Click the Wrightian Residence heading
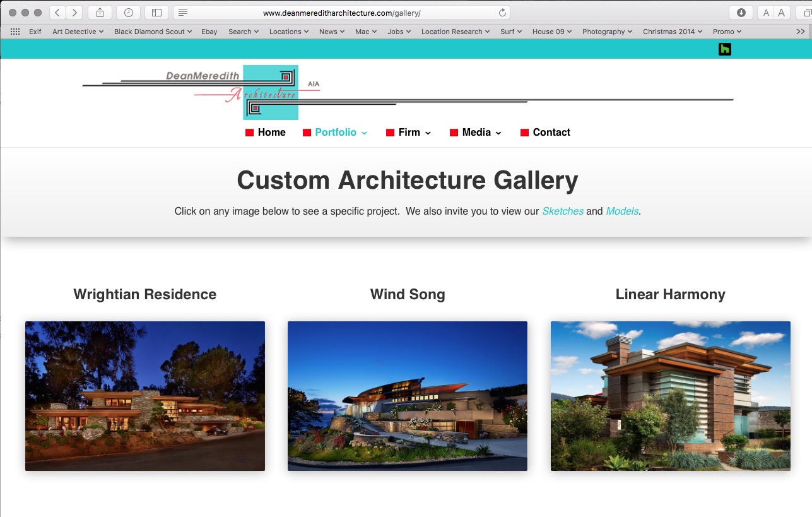This screenshot has width=812, height=517. coord(145,294)
